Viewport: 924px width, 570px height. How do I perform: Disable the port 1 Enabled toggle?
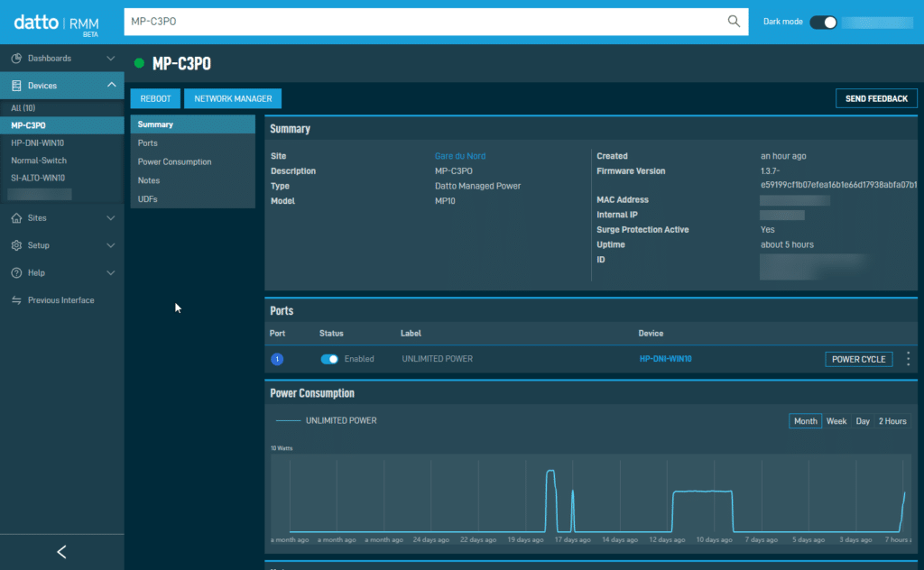(x=329, y=359)
